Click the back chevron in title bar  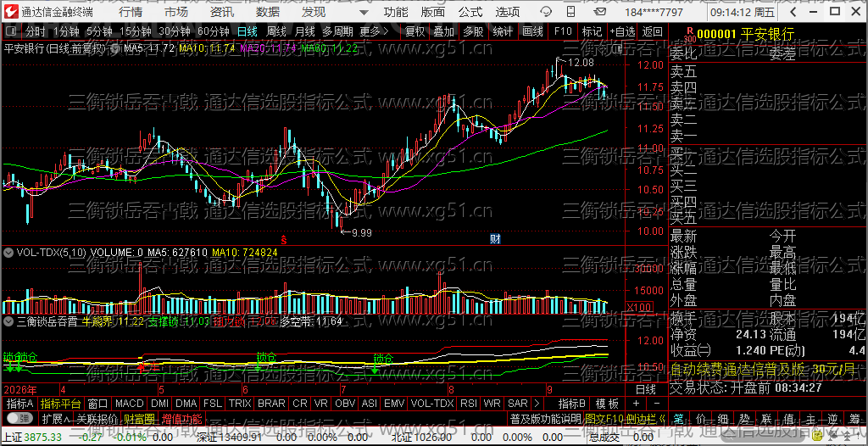coord(793,12)
